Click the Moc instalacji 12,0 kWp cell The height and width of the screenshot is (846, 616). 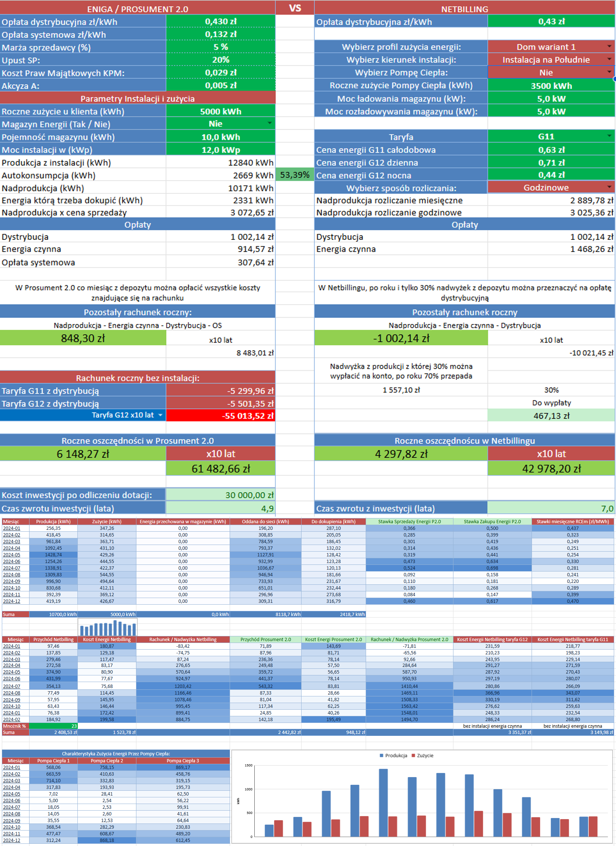[220, 150]
